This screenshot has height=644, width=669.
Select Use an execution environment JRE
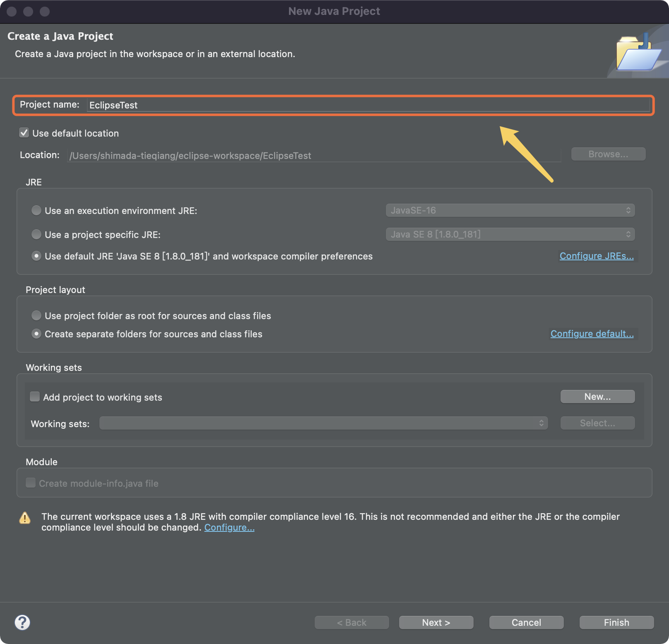tap(36, 210)
